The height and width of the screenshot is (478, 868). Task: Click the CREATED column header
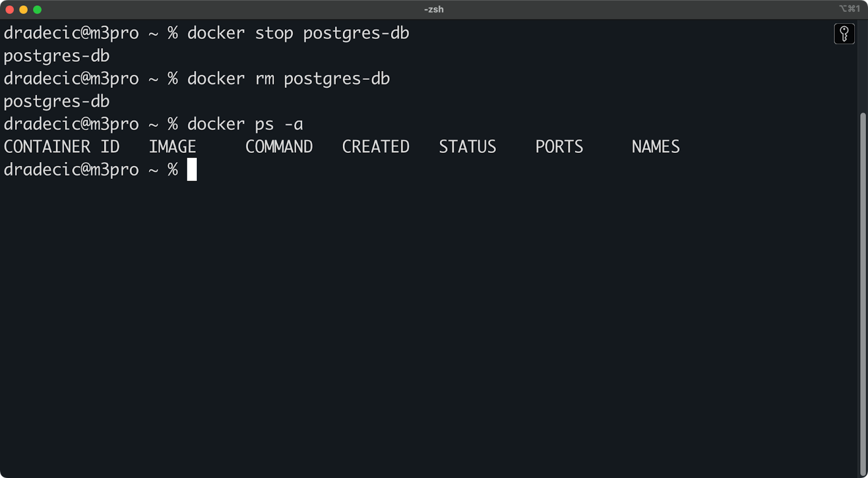click(x=375, y=147)
